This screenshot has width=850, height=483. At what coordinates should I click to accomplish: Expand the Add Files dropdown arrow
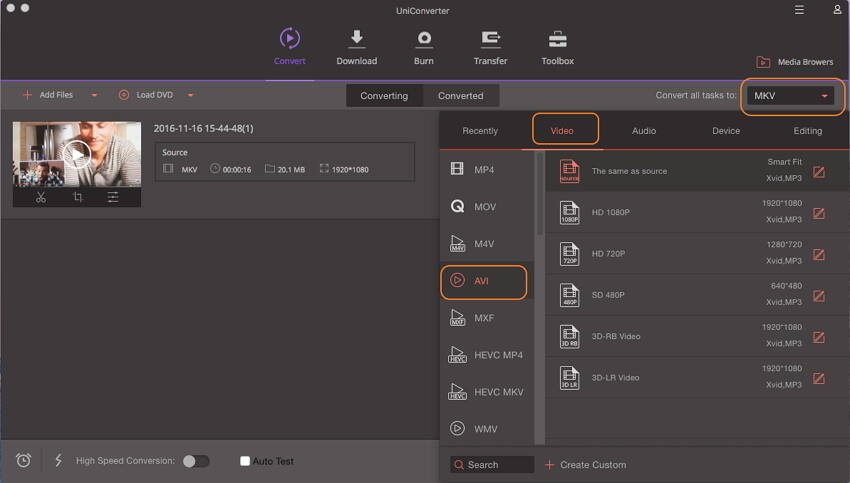[x=94, y=95]
